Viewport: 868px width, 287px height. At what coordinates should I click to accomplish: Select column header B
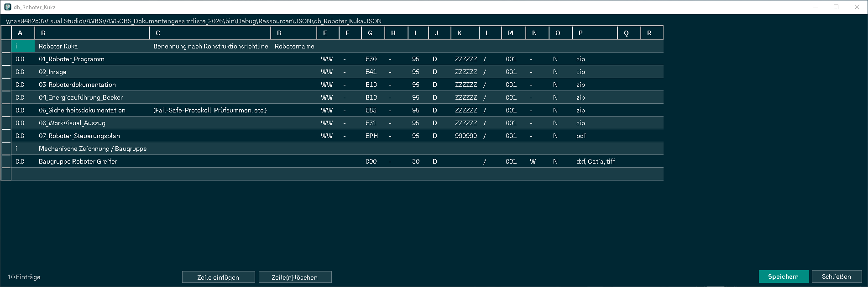pos(92,33)
